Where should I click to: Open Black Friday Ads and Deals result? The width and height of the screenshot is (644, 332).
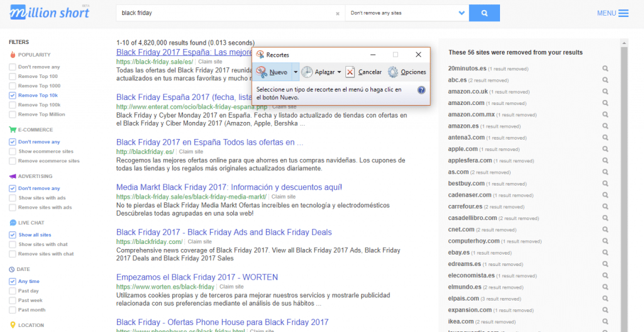coord(224,232)
